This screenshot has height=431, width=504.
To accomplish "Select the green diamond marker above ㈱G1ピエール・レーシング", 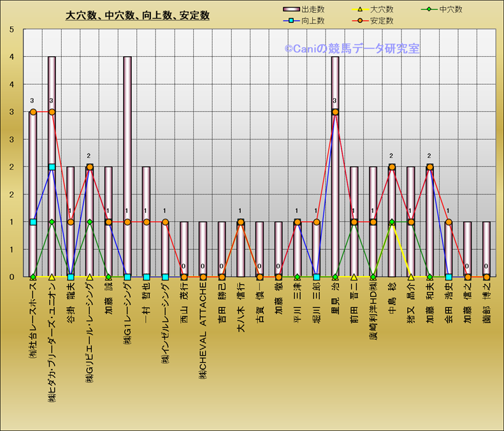I will 90,222.
